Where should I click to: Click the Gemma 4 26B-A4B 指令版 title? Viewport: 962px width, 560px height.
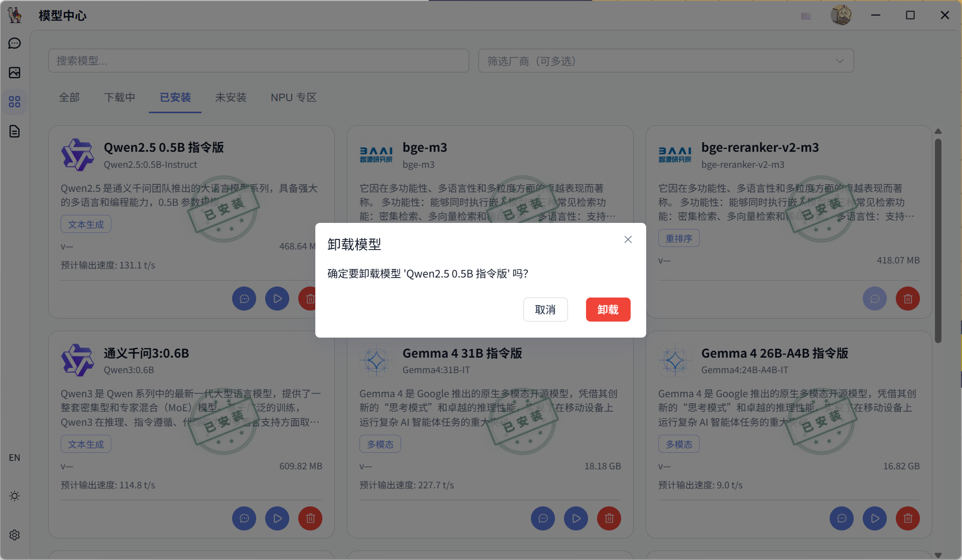(x=775, y=353)
